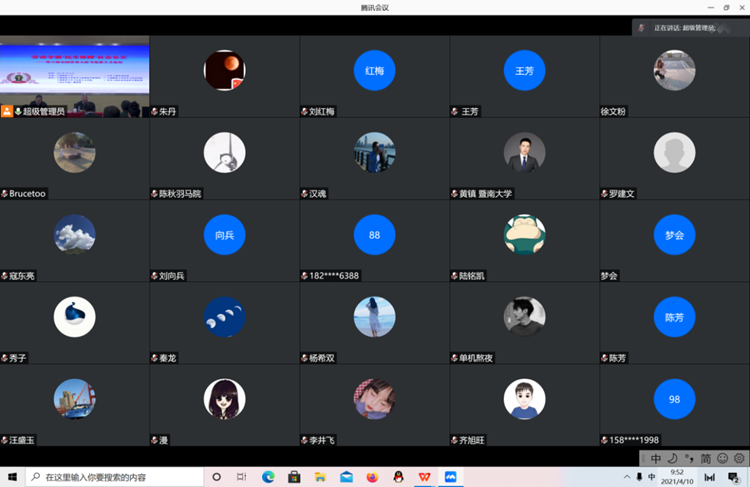
Task: Launch WPS Office from taskbar
Action: [x=424, y=477]
